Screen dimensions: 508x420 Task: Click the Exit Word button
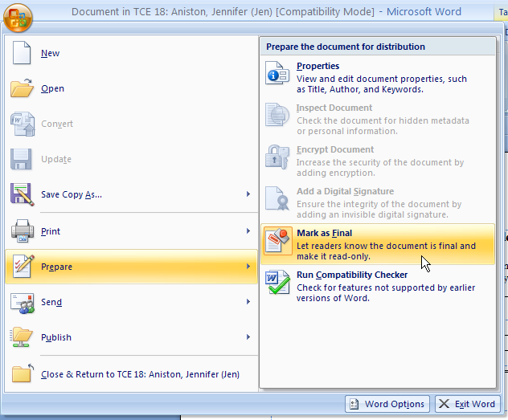tap(467, 404)
